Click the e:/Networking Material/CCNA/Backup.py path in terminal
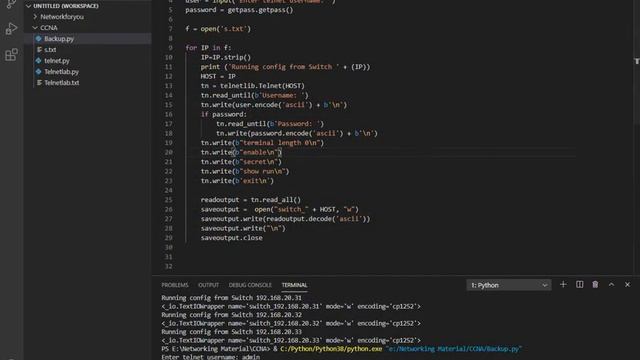Image resolution: width=640 pixels, height=360 pixels. pos(454,349)
